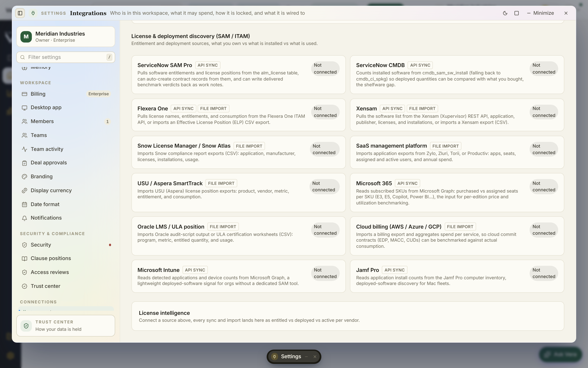
Task: Toggle the sidebar panel icon in header
Action: (x=20, y=13)
